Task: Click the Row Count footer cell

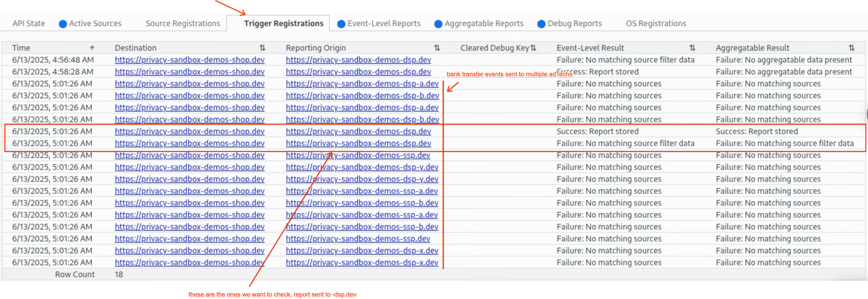Action: coord(75,274)
